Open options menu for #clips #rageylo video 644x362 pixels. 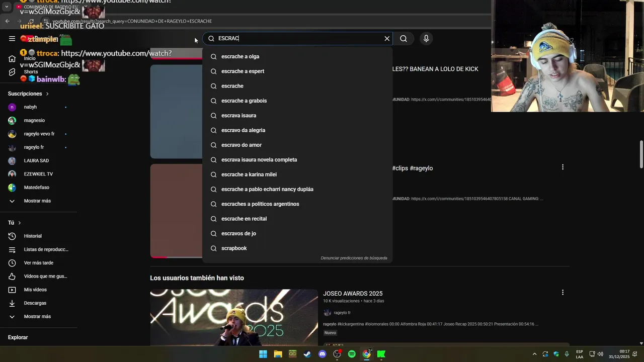[562, 167]
